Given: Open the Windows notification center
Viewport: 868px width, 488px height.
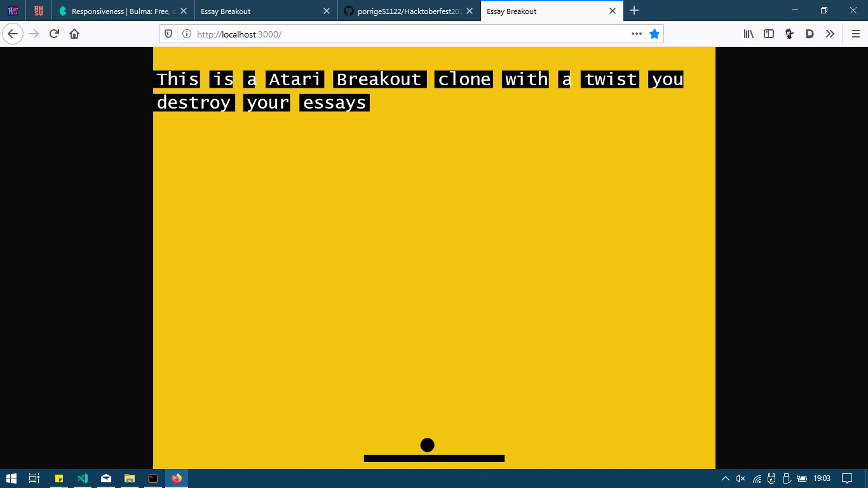Looking at the screenshot, I should pos(847,478).
